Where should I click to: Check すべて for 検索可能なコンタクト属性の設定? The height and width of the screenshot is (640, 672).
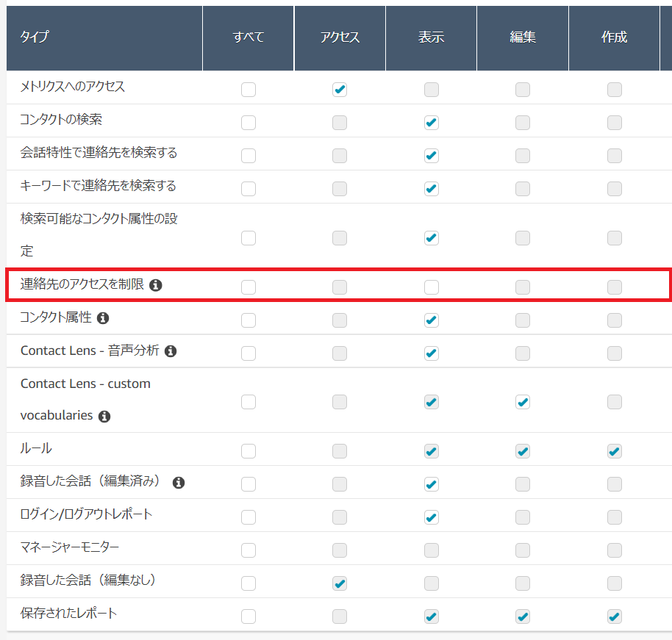249,238
